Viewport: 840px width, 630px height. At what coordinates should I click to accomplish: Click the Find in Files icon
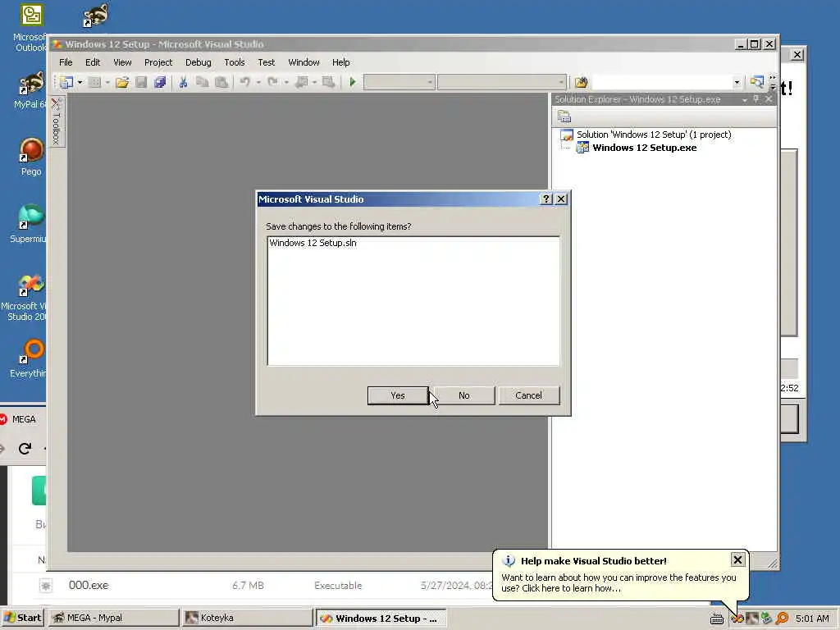click(582, 82)
